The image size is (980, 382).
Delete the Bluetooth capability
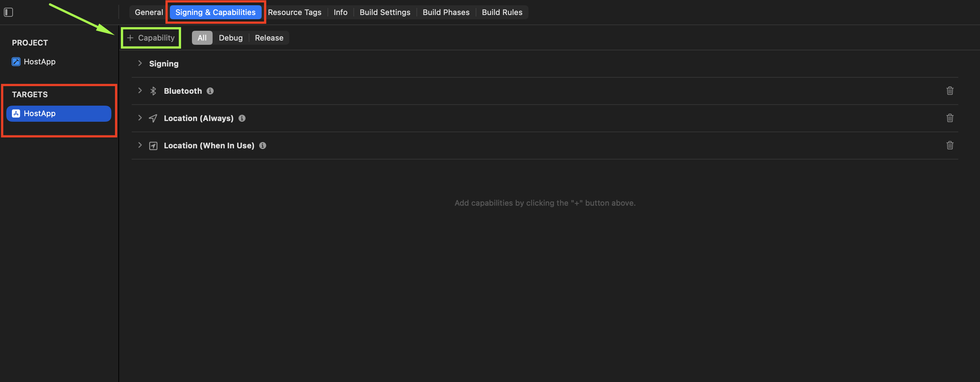click(950, 91)
